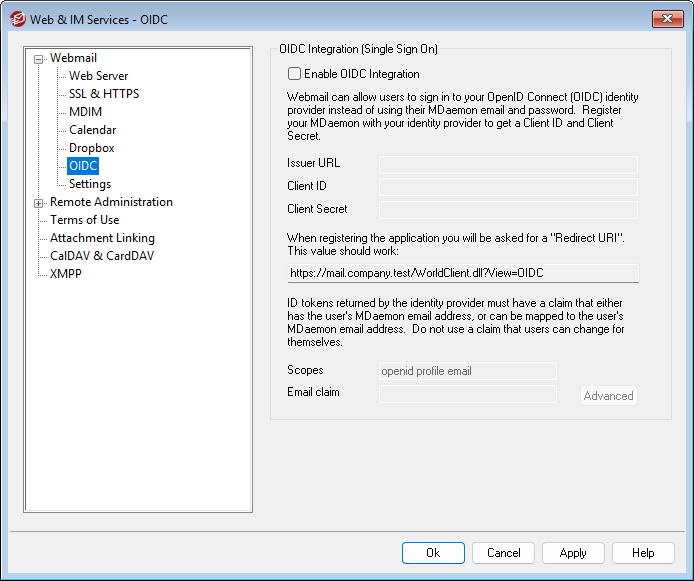Expand the Remote Administration tree node
Viewport: 694px width, 581px height.
pos(39,203)
